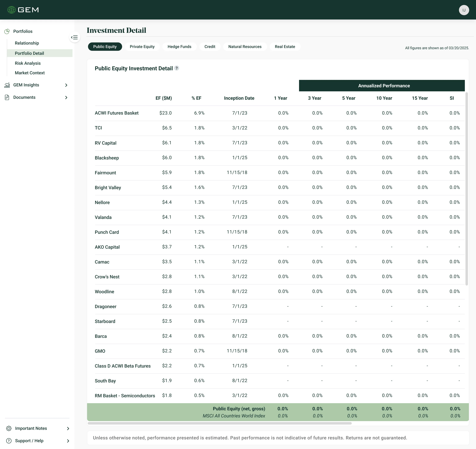Select the Public Equity tab
The width and height of the screenshot is (476, 449).
pyautogui.click(x=105, y=47)
